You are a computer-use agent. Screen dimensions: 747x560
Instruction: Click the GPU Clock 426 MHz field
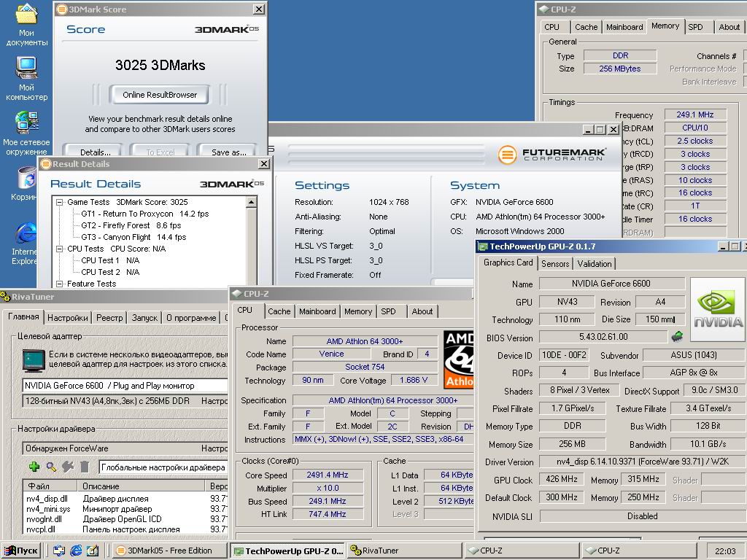point(562,479)
